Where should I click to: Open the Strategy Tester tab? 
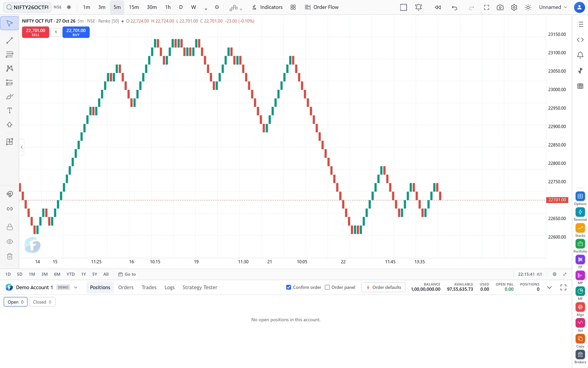tap(200, 287)
